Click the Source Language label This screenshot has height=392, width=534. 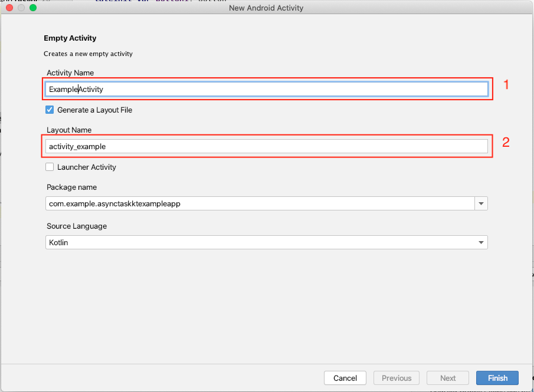pos(77,226)
